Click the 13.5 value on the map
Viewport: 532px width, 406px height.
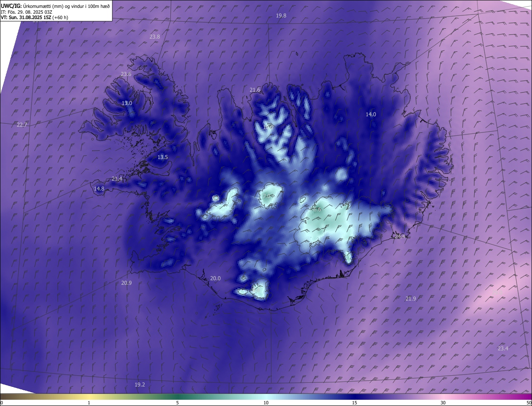click(163, 157)
